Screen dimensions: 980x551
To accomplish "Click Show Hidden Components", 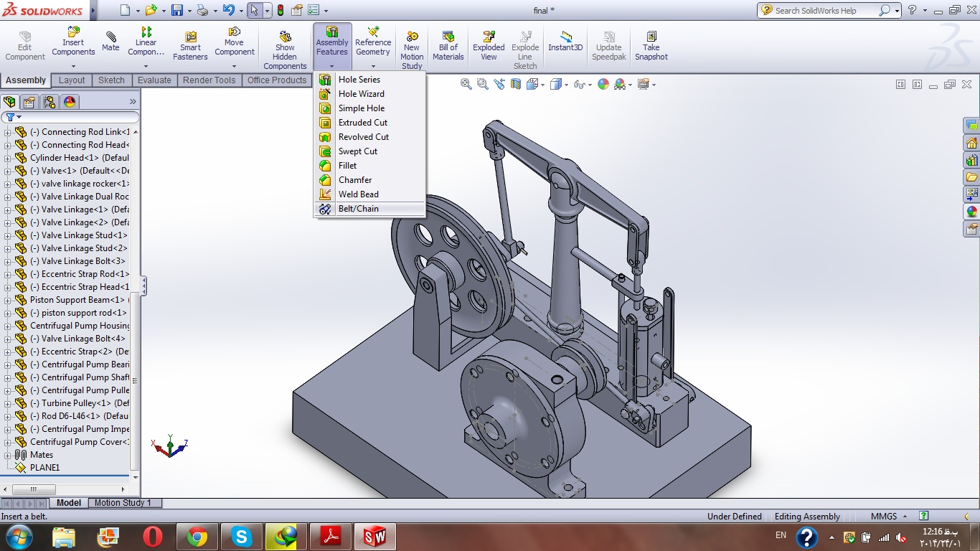I will pos(285,50).
